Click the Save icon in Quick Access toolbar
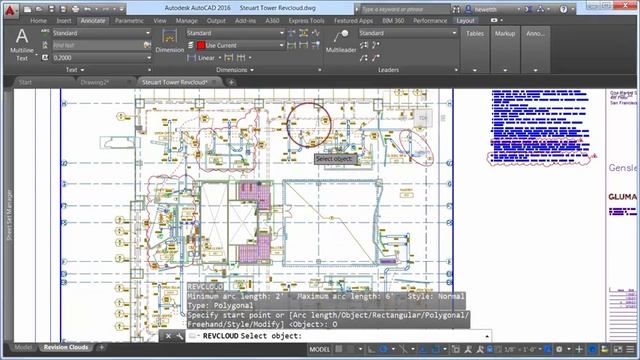The image size is (640, 360). point(51,9)
